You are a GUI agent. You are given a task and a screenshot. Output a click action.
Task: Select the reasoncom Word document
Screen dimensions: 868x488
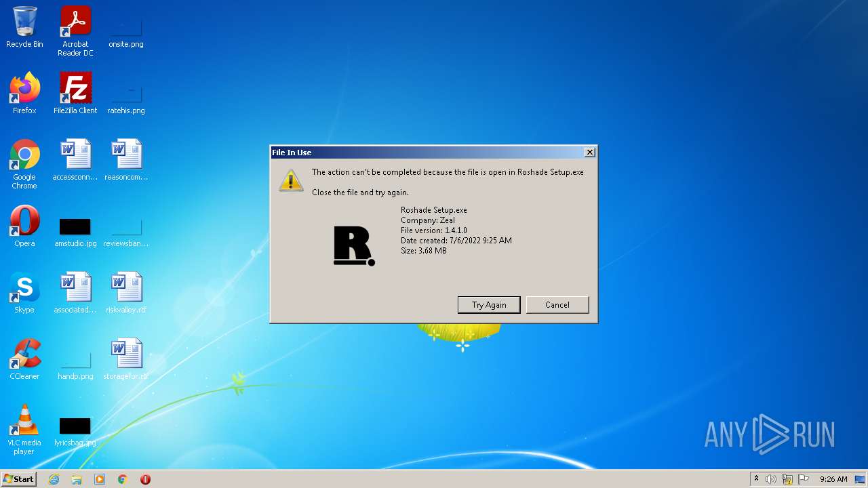coord(126,160)
